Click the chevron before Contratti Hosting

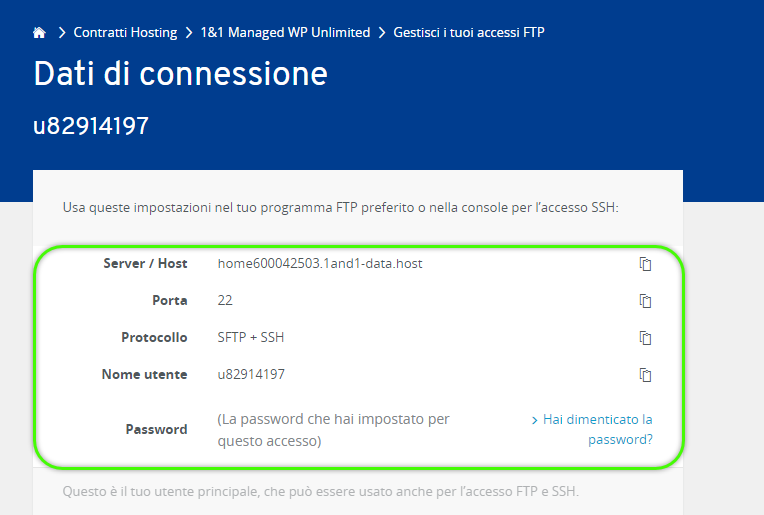click(61, 33)
